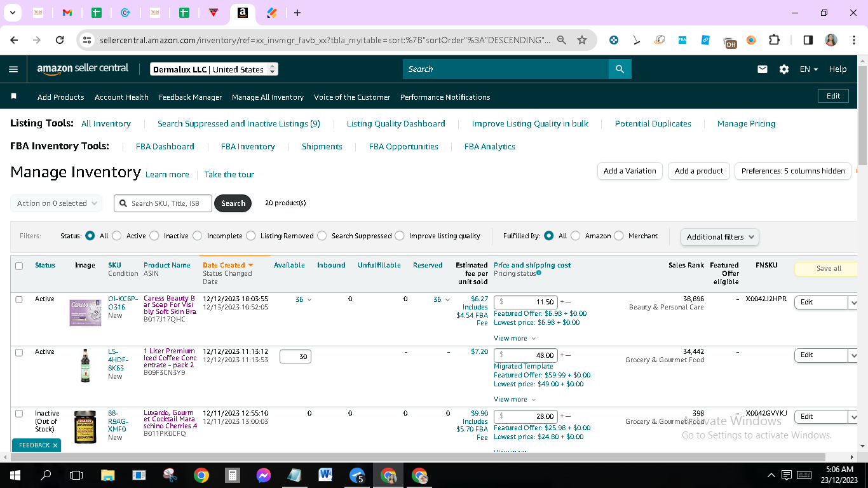Expand View more for Iced Coffee pricing
This screenshot has height=488, width=868.
point(515,399)
